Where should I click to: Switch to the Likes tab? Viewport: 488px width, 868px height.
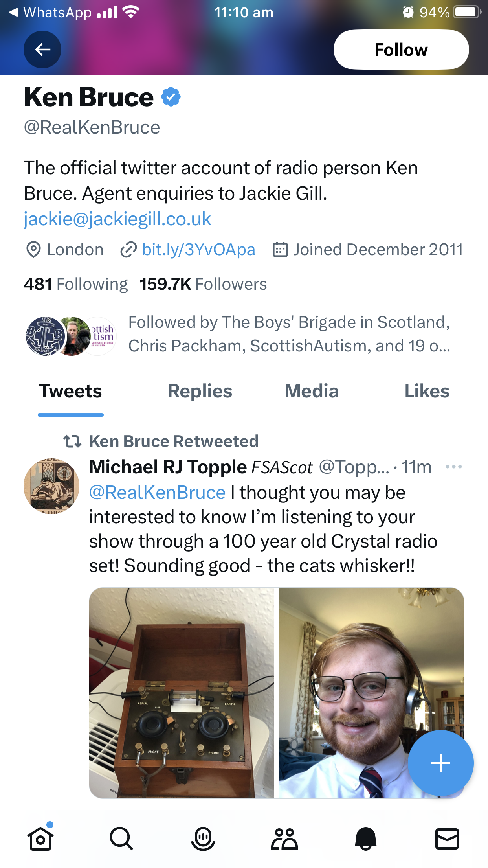pyautogui.click(x=427, y=392)
